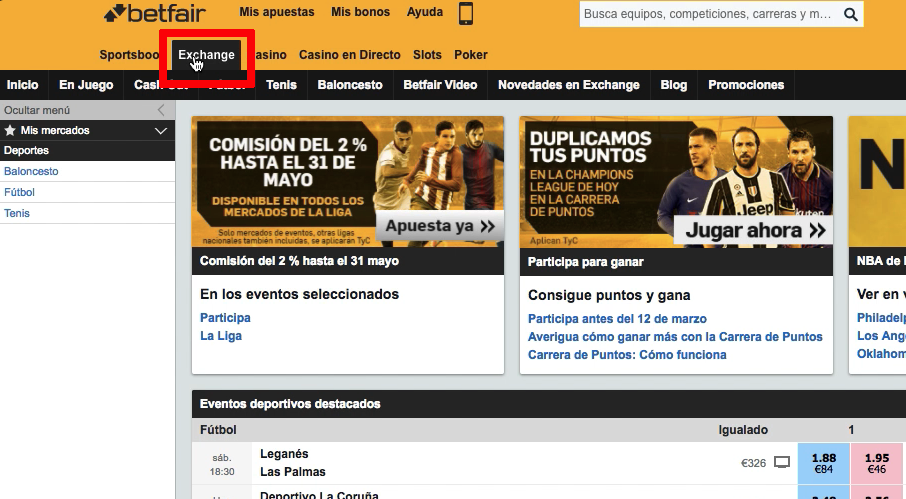Click the Participa link

pos(225,318)
